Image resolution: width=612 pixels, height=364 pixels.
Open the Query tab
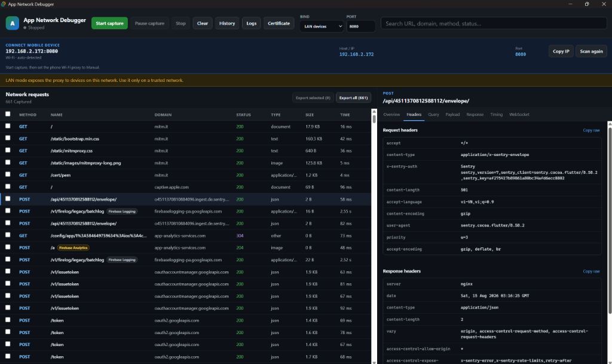pos(433,114)
